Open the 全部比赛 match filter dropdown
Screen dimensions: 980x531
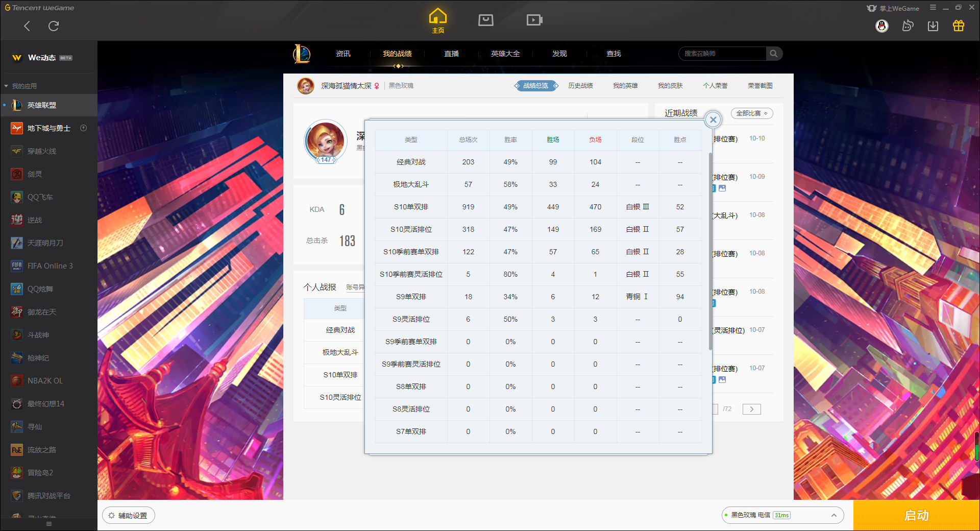[x=752, y=113]
